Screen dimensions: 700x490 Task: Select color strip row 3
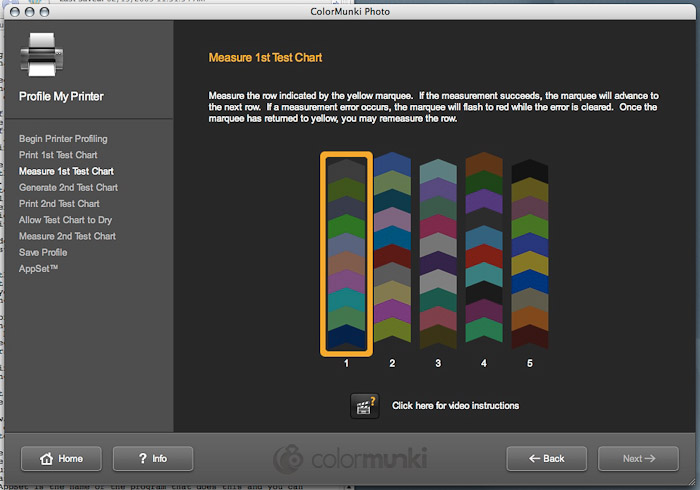(x=438, y=254)
